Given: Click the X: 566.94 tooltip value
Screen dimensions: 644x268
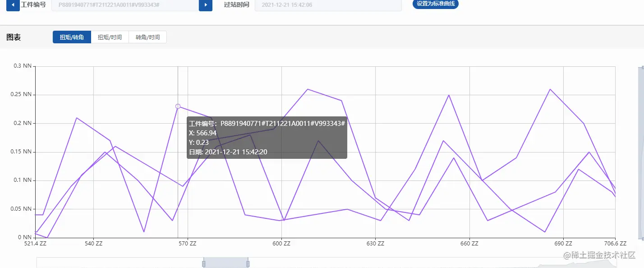Looking at the screenshot, I should pyautogui.click(x=203, y=133).
